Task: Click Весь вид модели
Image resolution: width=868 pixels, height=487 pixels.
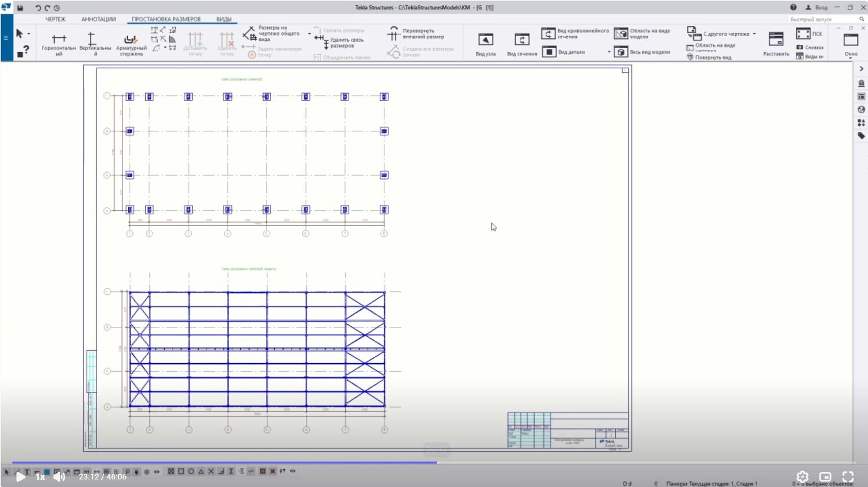Action: 642,52
